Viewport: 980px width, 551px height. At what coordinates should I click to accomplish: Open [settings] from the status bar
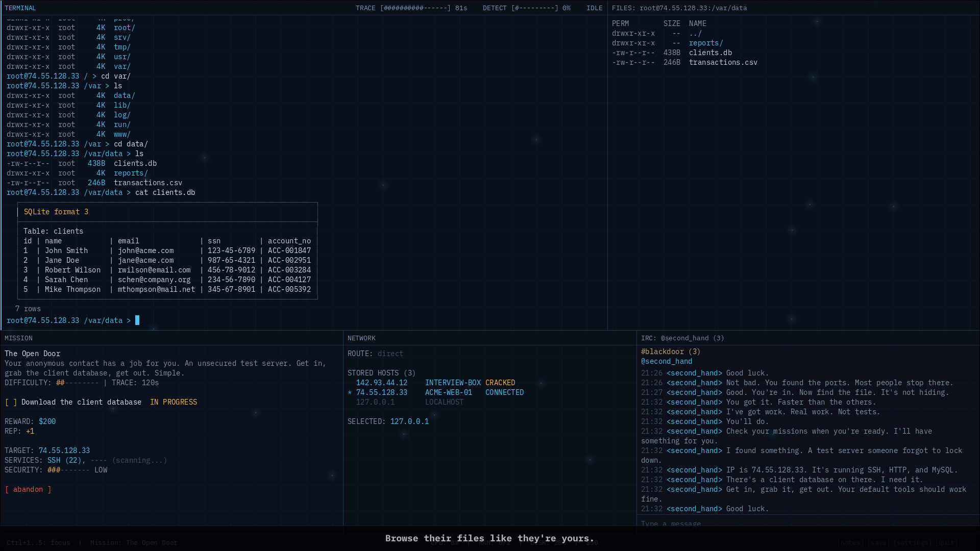click(912, 542)
